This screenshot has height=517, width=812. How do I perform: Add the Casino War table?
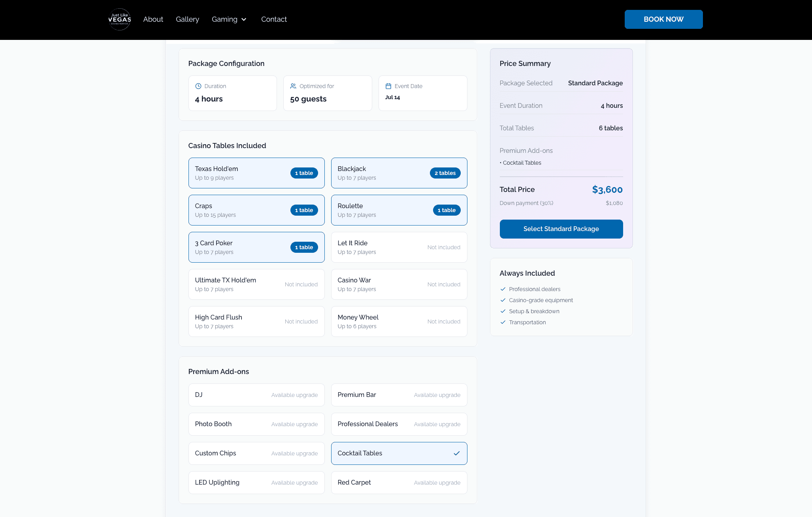399,284
